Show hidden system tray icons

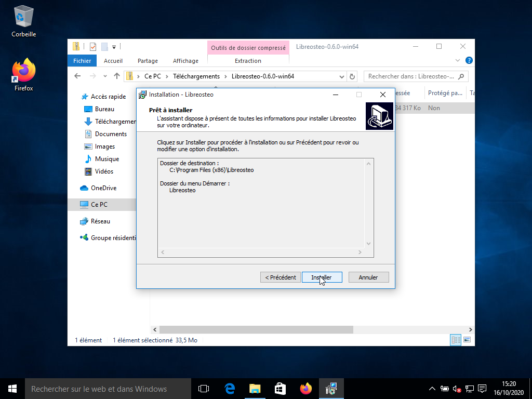coord(432,389)
